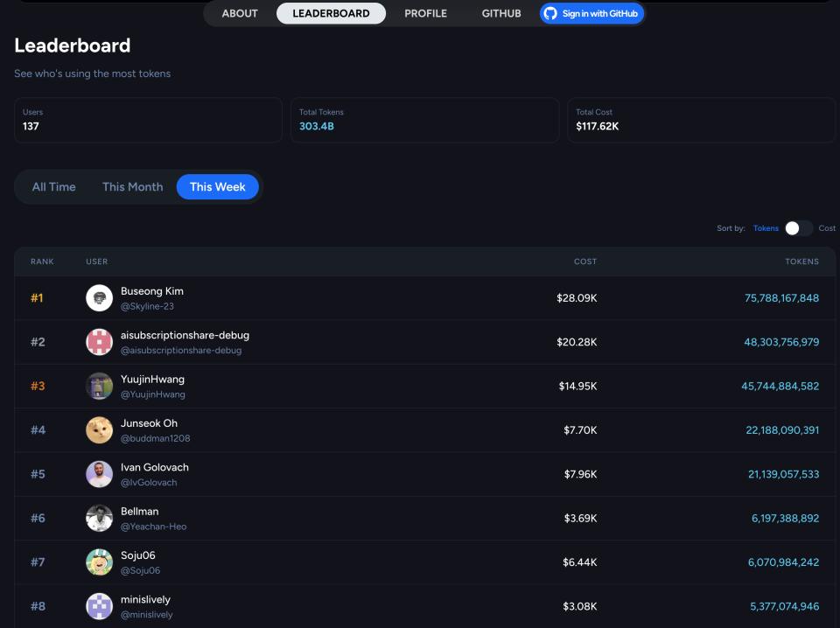Open the Profile page in navigation
The width and height of the screenshot is (840, 628).
point(425,13)
